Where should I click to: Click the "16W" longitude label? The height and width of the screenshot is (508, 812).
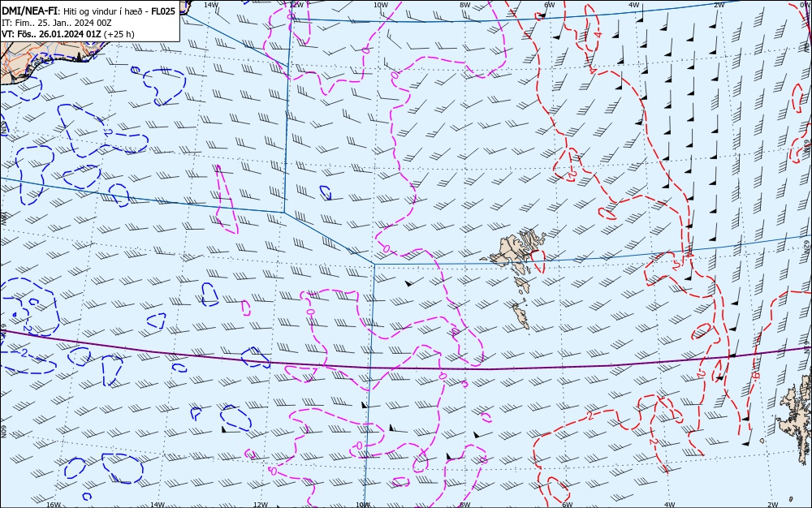pyautogui.click(x=54, y=505)
